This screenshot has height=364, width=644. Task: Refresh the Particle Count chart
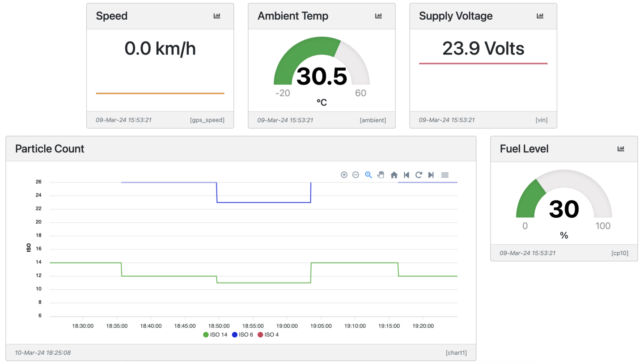click(419, 175)
